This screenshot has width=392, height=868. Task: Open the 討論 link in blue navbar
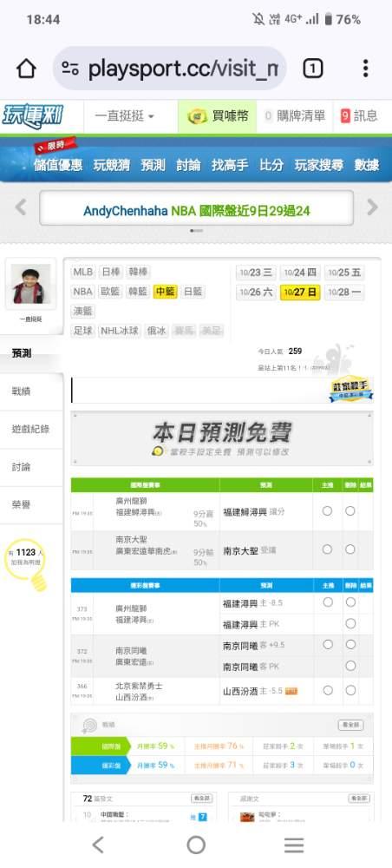pyautogui.click(x=188, y=165)
